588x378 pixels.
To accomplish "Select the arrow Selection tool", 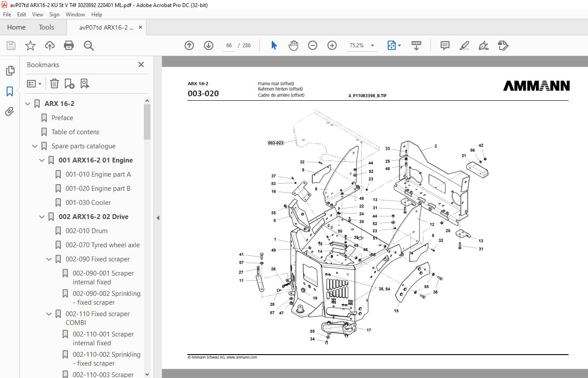I will click(274, 45).
